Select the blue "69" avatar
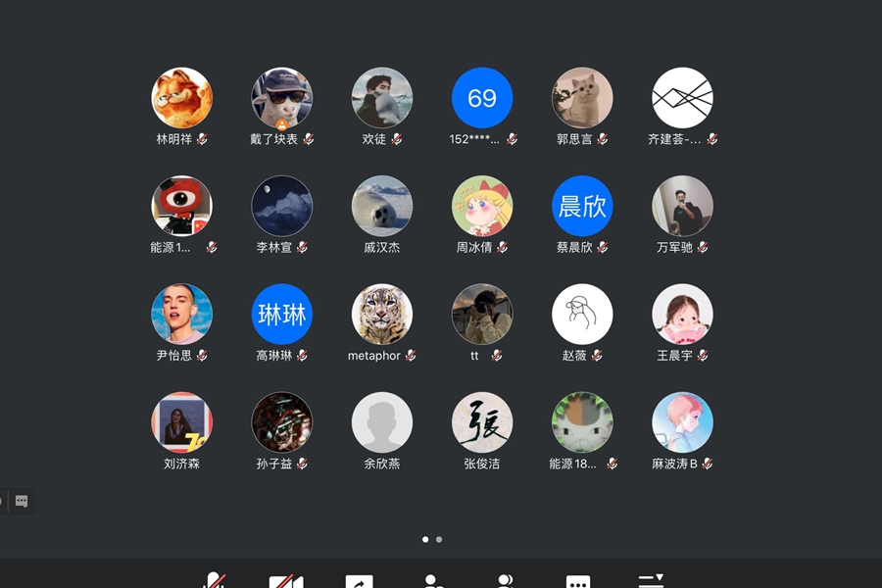Image resolution: width=882 pixels, height=588 pixels. click(x=482, y=98)
